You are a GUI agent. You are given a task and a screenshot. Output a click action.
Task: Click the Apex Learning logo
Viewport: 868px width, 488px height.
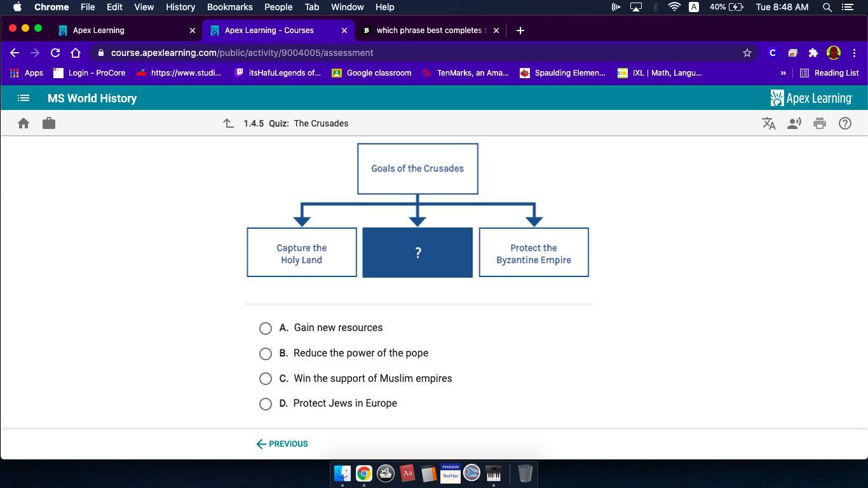[811, 98]
